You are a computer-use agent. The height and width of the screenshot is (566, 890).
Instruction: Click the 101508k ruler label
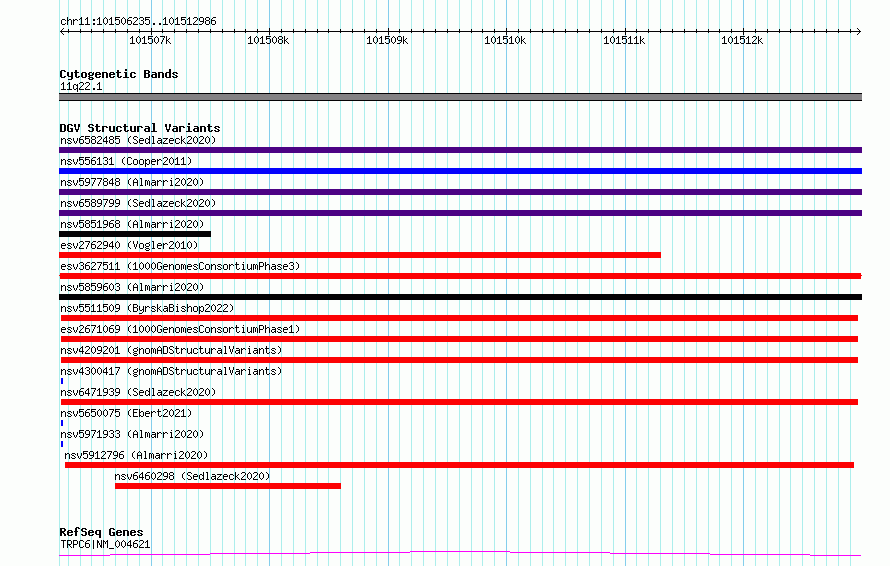click(x=268, y=40)
